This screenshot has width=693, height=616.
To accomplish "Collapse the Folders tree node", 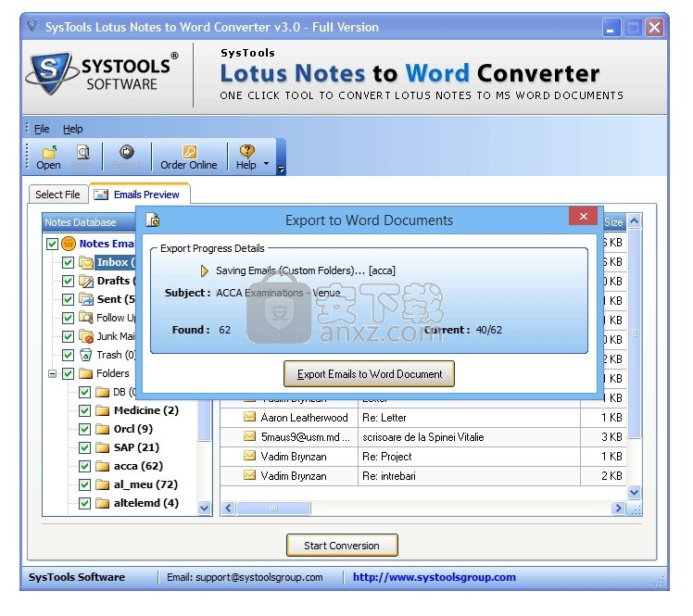I will [x=52, y=374].
